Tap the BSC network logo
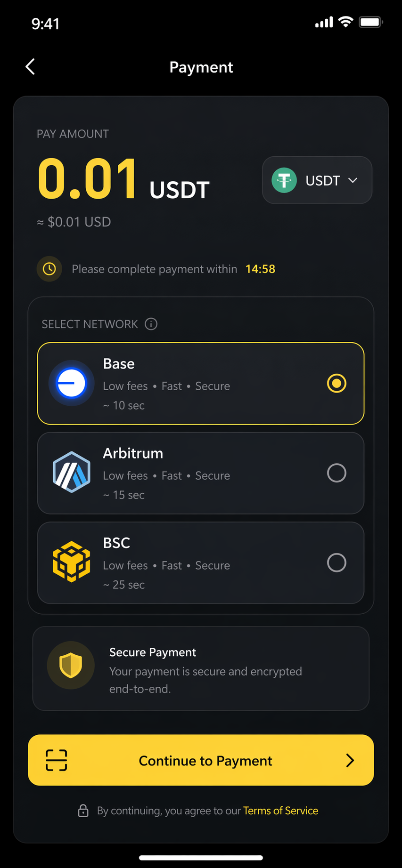Image resolution: width=402 pixels, height=868 pixels. pyautogui.click(x=71, y=563)
